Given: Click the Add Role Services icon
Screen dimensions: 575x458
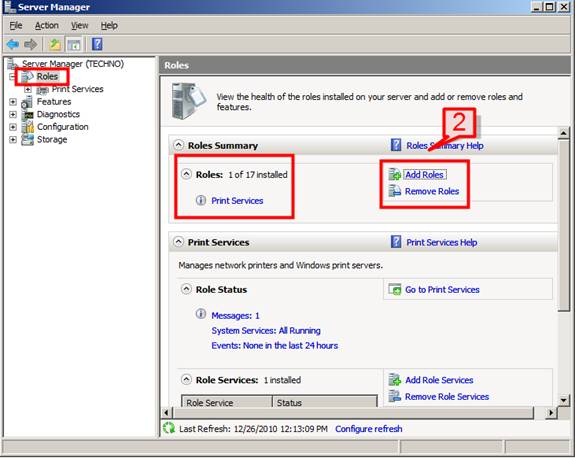Looking at the screenshot, I should click(395, 380).
